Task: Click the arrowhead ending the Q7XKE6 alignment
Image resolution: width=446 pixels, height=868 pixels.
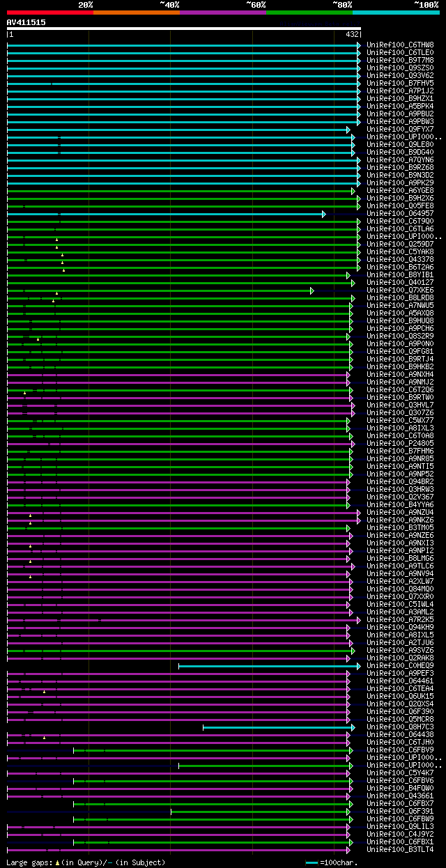Action: 312,290
